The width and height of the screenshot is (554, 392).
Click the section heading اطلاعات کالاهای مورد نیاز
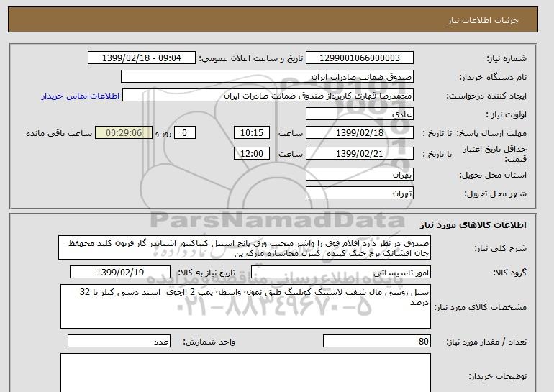click(473, 225)
